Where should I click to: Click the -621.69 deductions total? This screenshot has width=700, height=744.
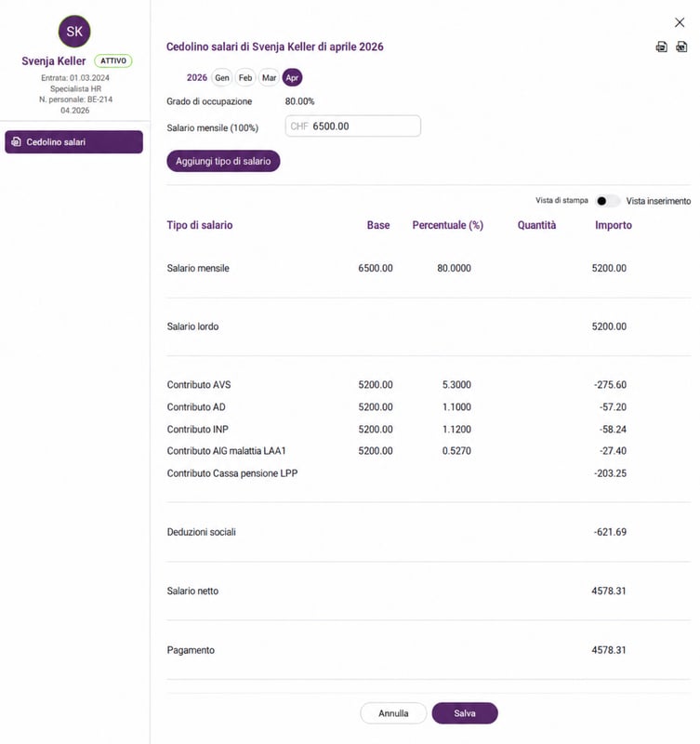tap(610, 532)
